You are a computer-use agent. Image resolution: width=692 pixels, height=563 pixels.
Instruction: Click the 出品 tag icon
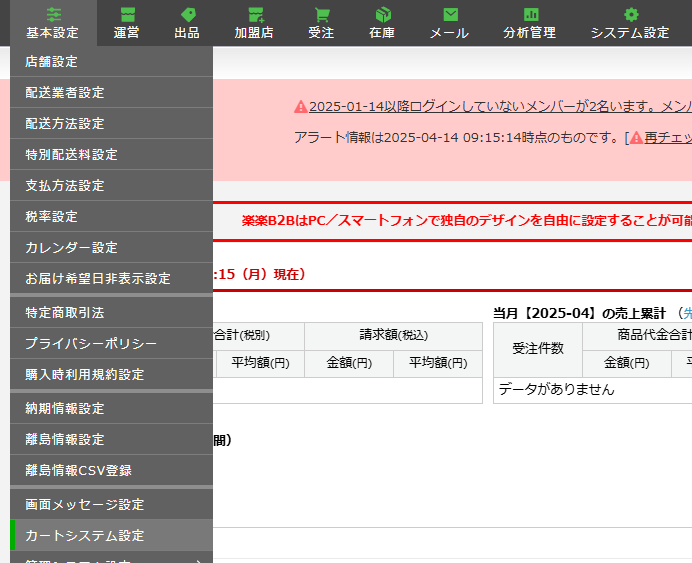(x=188, y=15)
